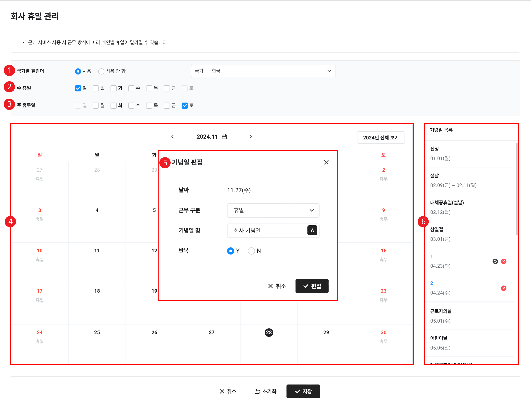This screenshot has height=411, width=532.
Task: Click the A language icon in 기념일 명 field
Action: click(x=312, y=230)
